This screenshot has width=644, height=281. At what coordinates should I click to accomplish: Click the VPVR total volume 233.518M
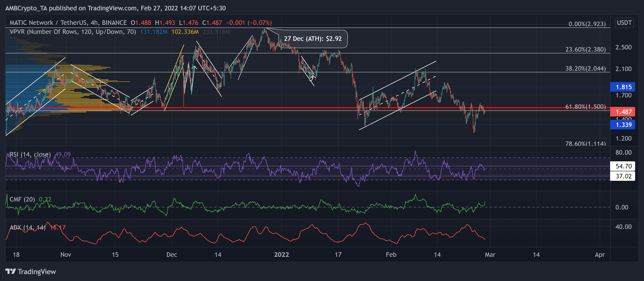point(216,32)
